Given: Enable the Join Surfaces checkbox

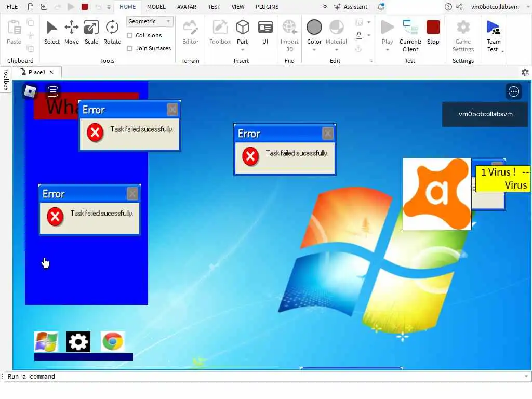Looking at the screenshot, I should pyautogui.click(x=129, y=48).
